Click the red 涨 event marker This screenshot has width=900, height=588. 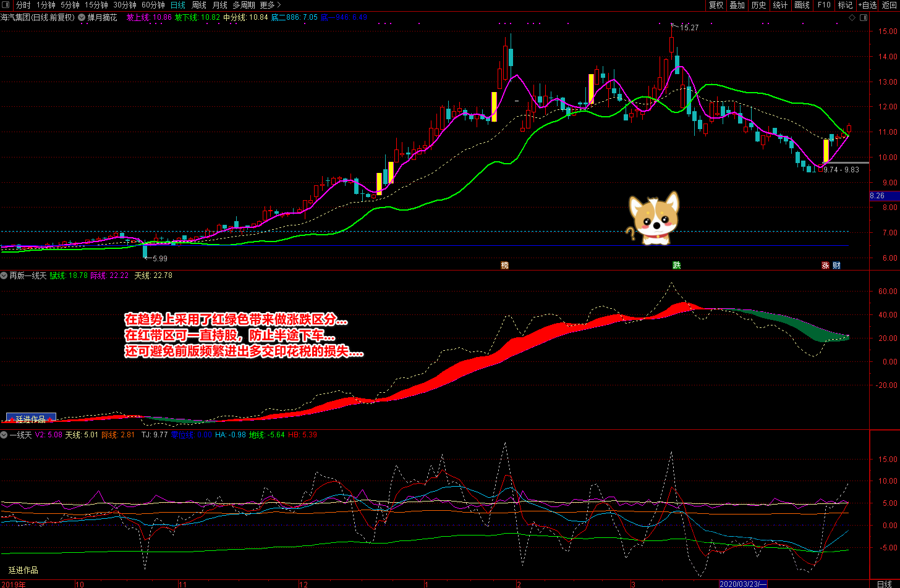pyautogui.click(x=825, y=266)
